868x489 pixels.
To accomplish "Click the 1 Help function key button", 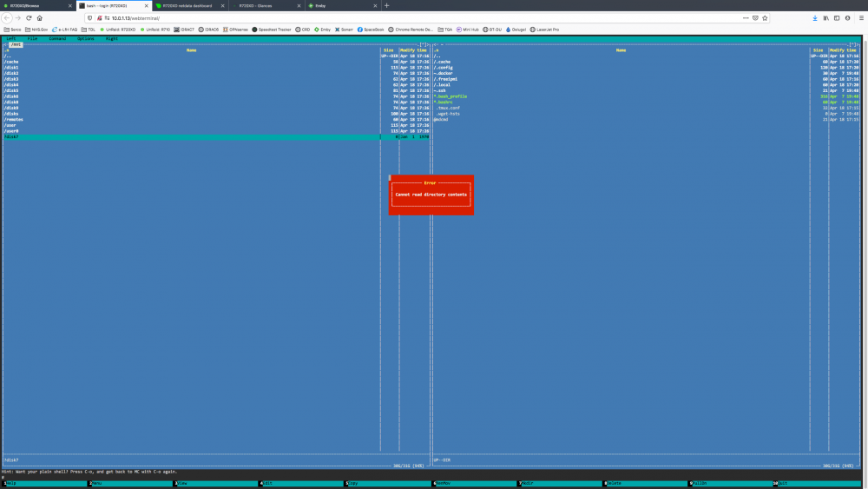I will [45, 484].
